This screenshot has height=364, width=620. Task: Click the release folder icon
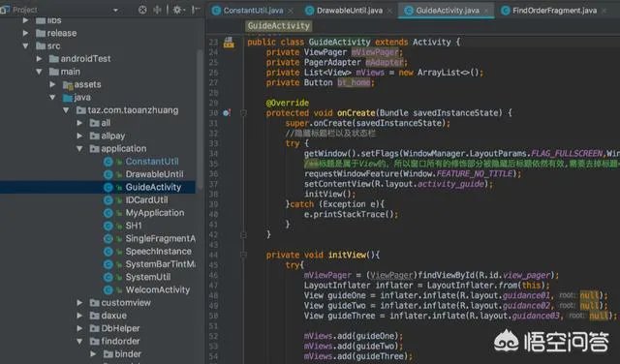[41, 33]
